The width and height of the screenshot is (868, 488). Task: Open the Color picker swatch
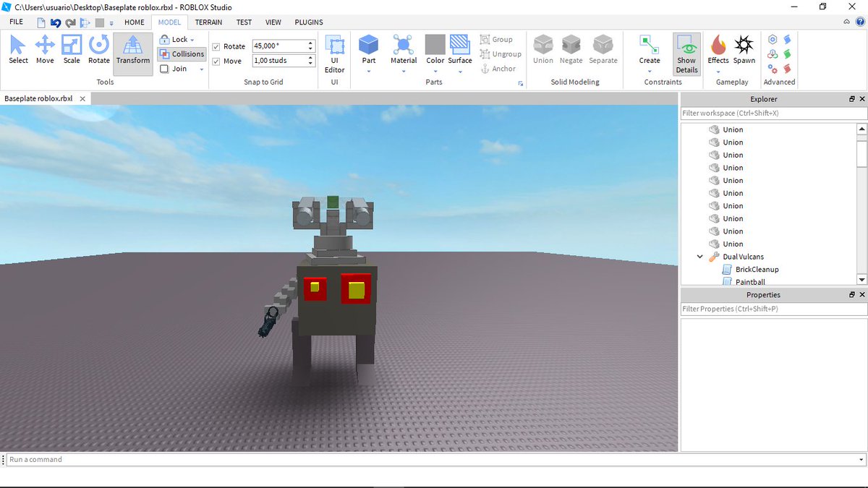click(435, 45)
